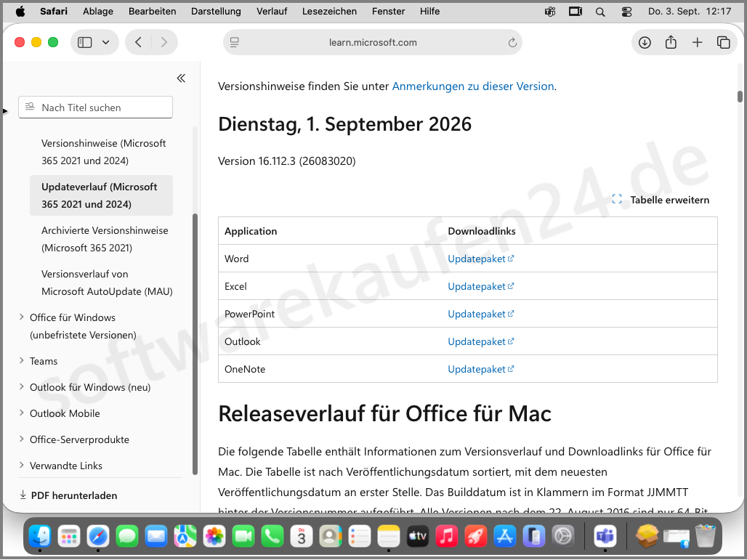Download the Word Updatepaket

(481, 259)
